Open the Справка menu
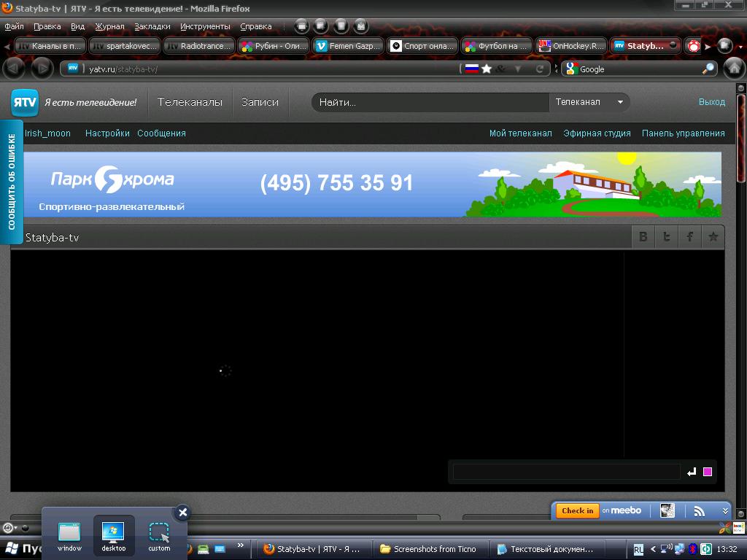Screen dimensions: 747x560 coord(256,27)
